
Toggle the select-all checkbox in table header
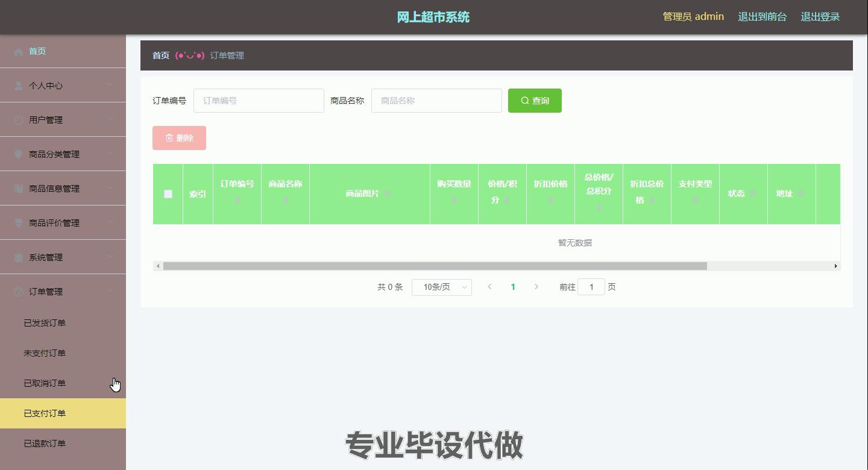[x=168, y=194]
